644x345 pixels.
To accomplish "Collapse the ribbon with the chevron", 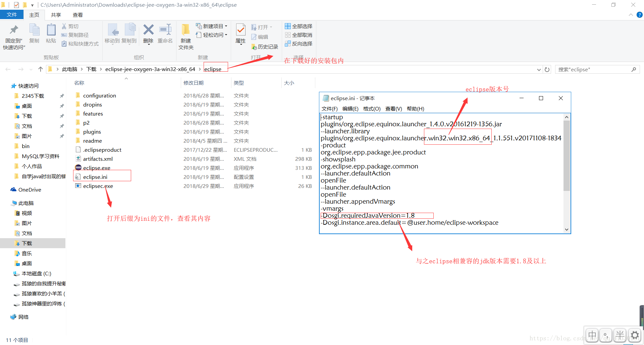I will tap(631, 15).
